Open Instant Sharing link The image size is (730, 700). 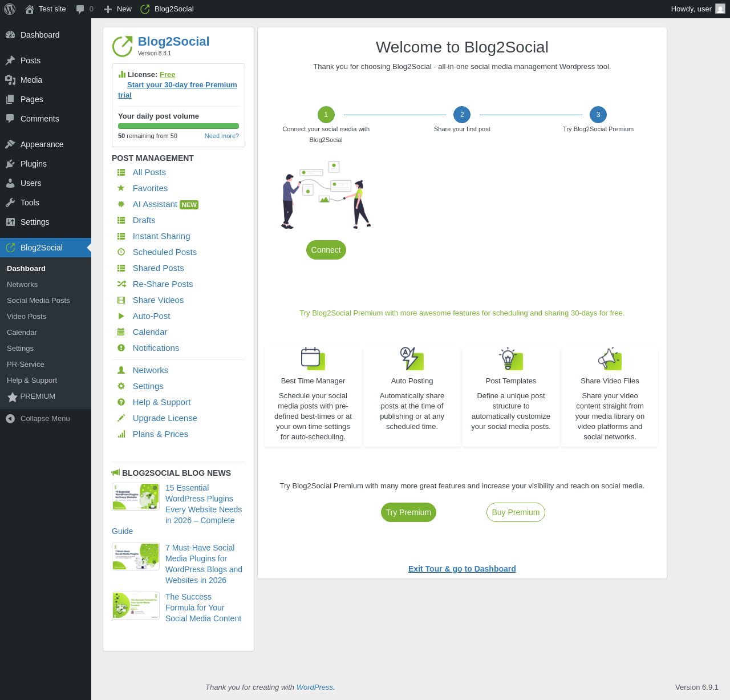pyautogui.click(x=161, y=236)
